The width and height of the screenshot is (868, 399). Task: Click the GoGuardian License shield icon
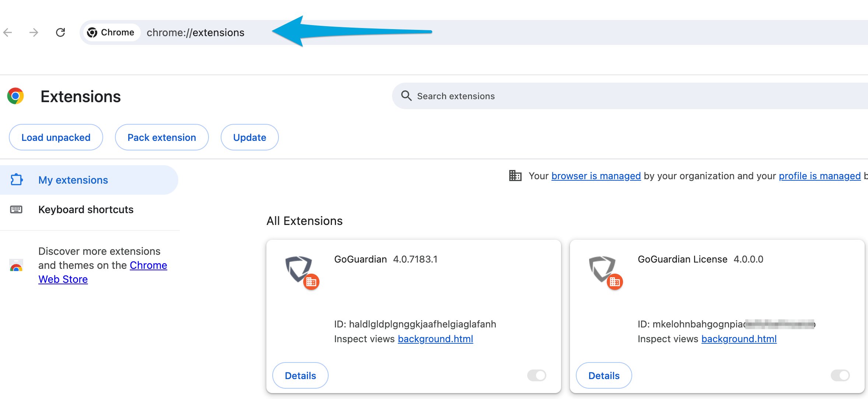[x=602, y=268]
